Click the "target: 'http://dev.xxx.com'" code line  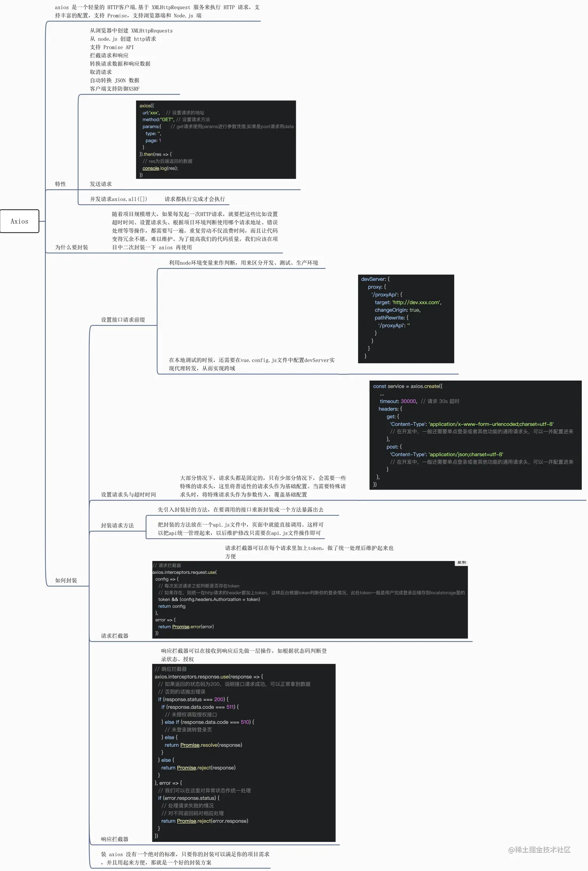point(408,303)
